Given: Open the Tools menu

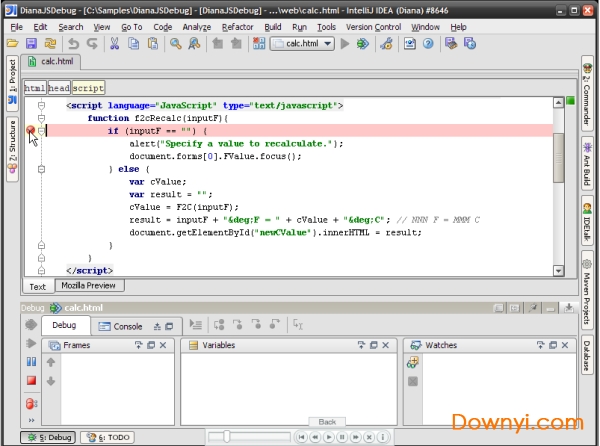Looking at the screenshot, I should pos(326,27).
